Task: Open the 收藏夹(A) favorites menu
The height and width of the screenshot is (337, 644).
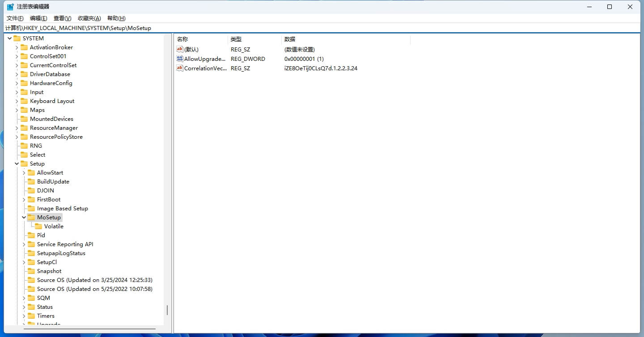Action: 89,18
